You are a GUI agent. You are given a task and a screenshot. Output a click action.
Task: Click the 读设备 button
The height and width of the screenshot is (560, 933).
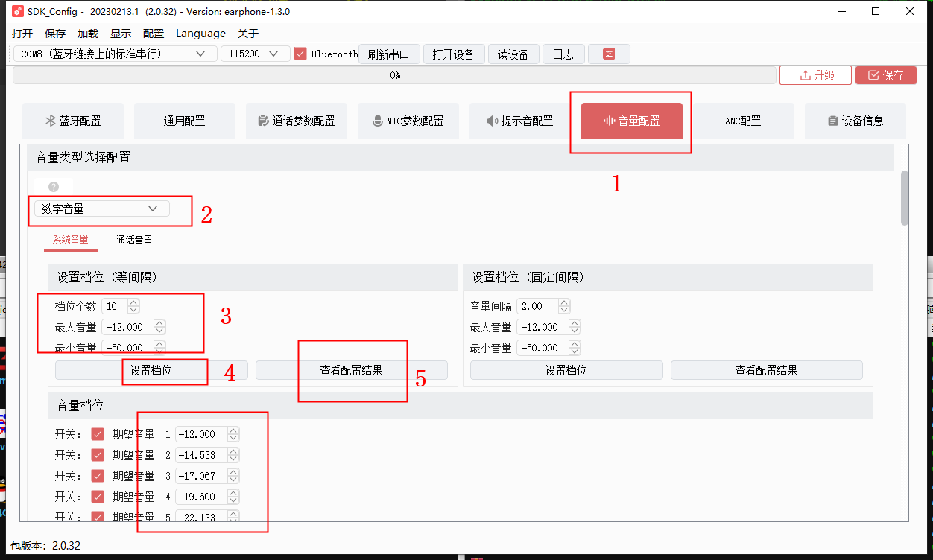pyautogui.click(x=513, y=54)
